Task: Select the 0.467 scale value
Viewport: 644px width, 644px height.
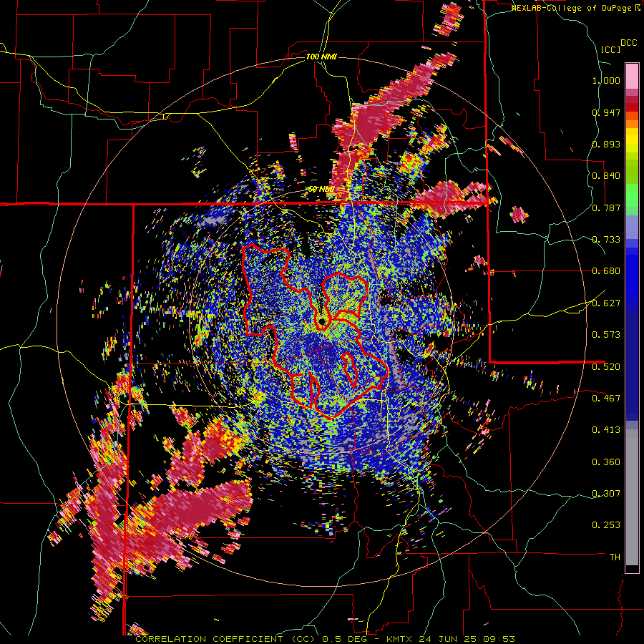Action: point(606,398)
